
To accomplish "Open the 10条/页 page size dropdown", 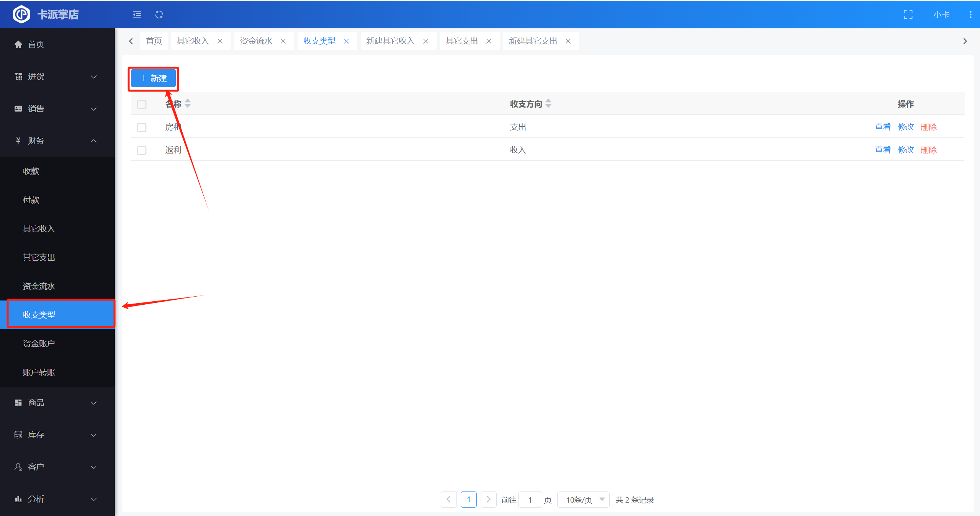I will (x=583, y=500).
